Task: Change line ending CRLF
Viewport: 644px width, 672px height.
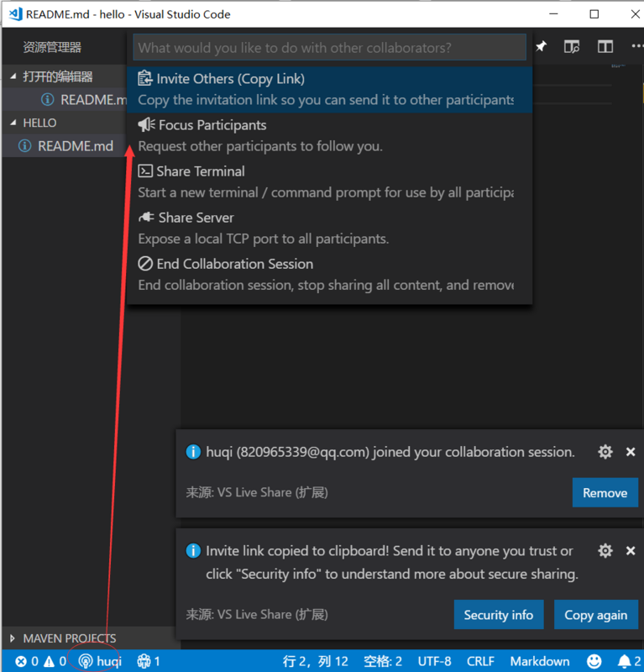Action: [x=480, y=661]
